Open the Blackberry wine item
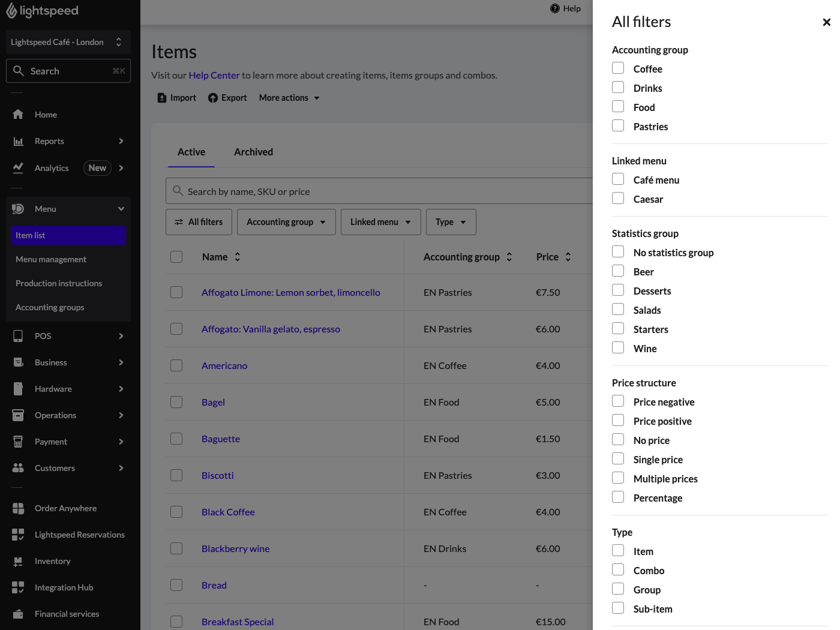This screenshot has height=630, width=840. (x=235, y=548)
